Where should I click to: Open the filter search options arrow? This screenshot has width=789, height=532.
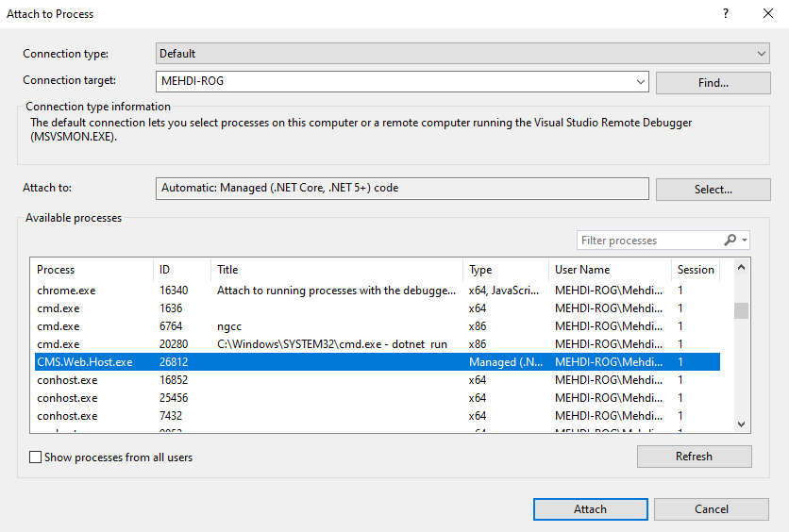tap(745, 241)
